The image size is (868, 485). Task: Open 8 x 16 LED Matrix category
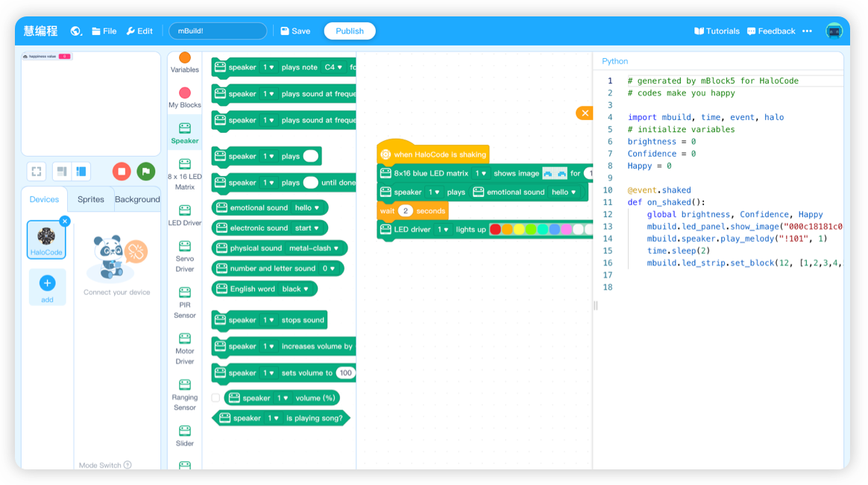point(185,175)
